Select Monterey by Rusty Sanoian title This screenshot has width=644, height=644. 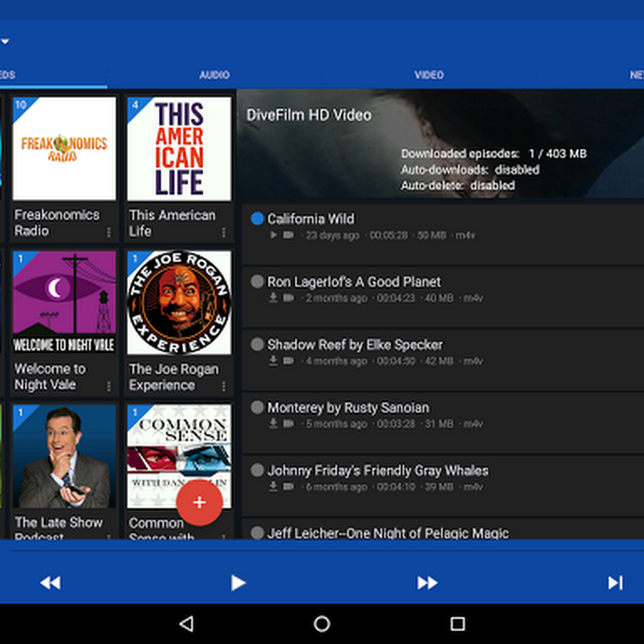348,407
